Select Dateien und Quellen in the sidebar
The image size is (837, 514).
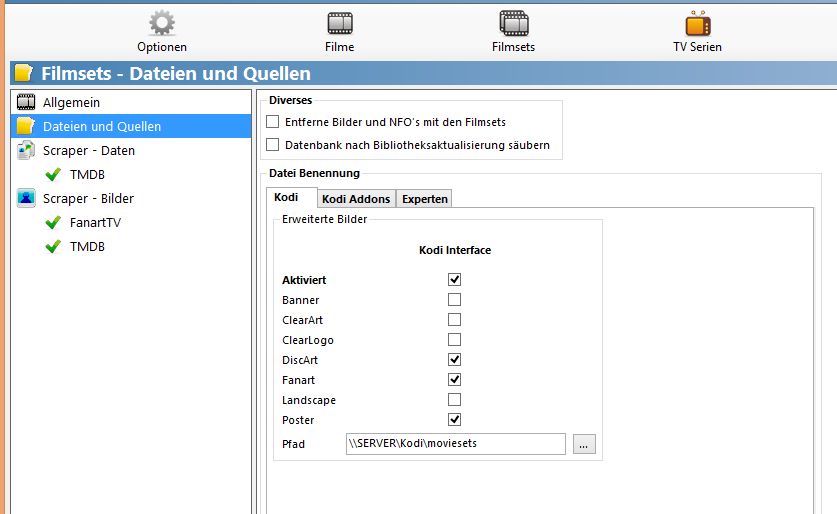(x=131, y=126)
